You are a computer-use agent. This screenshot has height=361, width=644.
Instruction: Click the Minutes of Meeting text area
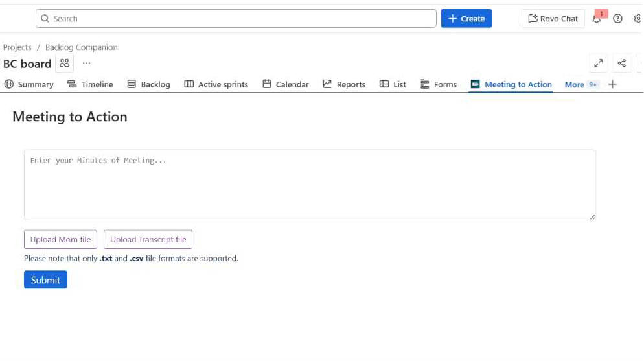coord(310,185)
